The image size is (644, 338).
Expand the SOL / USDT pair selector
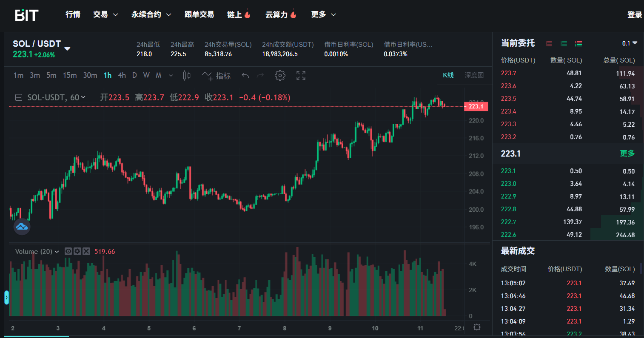(x=67, y=48)
